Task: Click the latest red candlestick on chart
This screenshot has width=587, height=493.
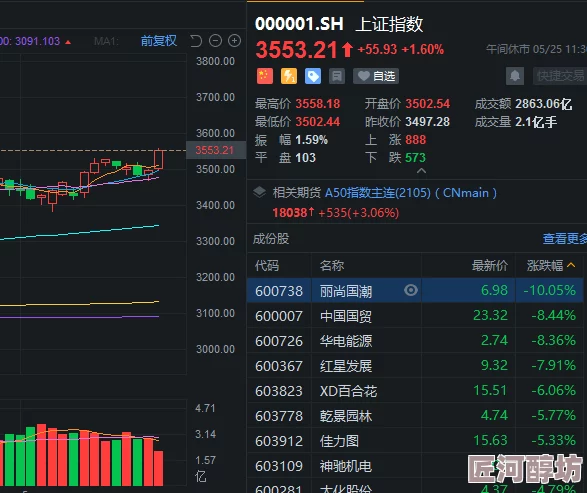Action: tap(159, 159)
